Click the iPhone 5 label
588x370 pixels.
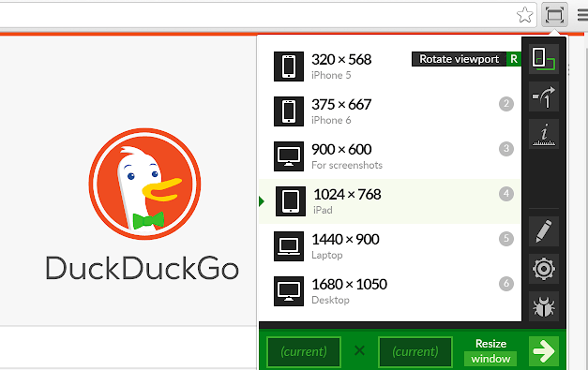(x=331, y=75)
